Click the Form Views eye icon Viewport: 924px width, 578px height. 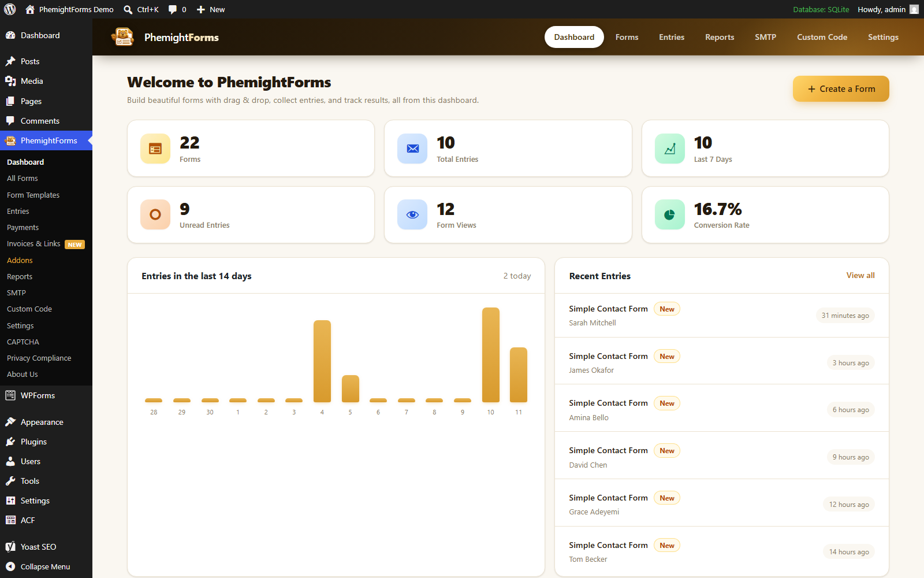412,214
